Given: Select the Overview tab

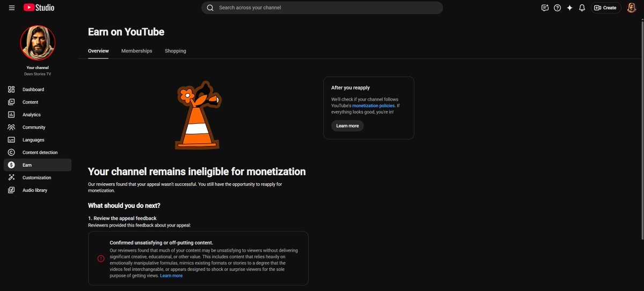Looking at the screenshot, I should click(98, 51).
